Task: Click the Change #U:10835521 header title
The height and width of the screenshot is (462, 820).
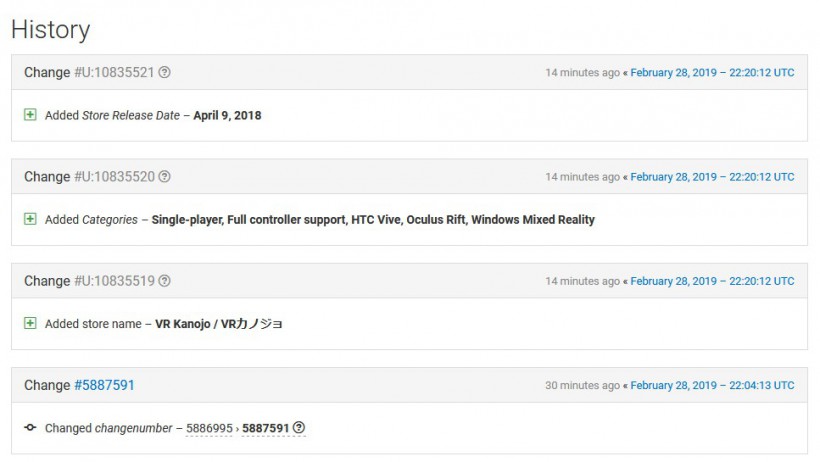Action: point(89,72)
